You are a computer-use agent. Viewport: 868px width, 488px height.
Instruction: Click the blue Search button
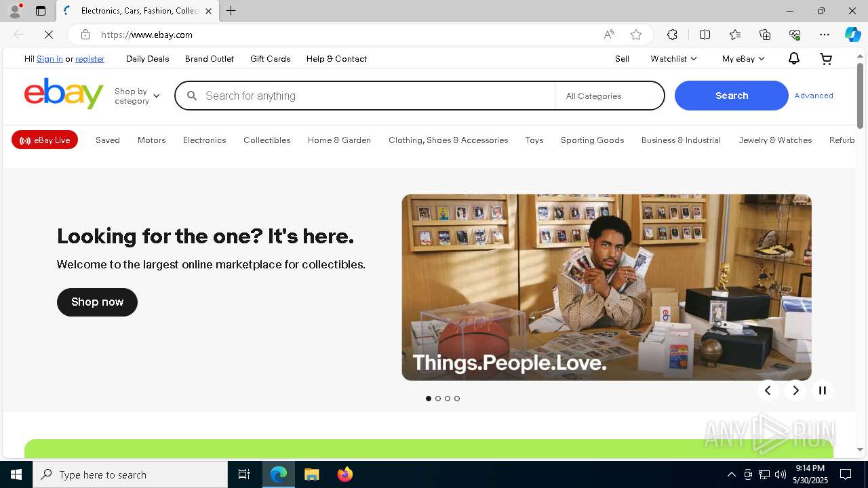point(731,96)
